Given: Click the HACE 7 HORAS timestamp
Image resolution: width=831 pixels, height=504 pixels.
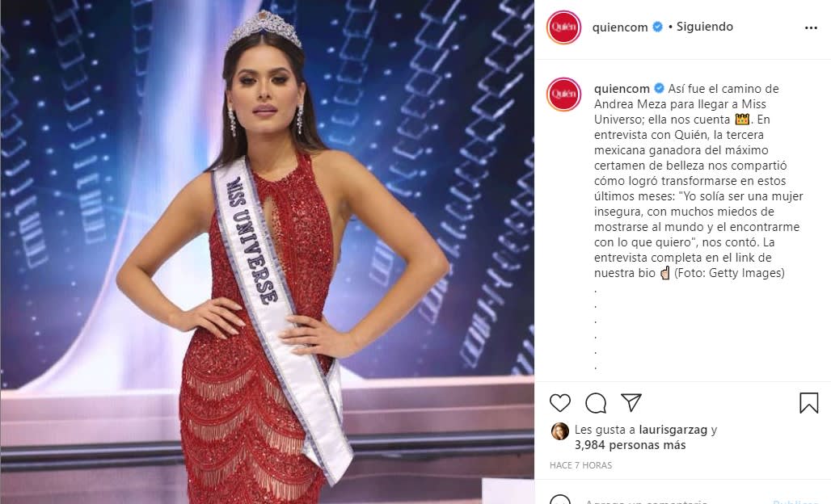Looking at the screenshot, I should [x=581, y=465].
